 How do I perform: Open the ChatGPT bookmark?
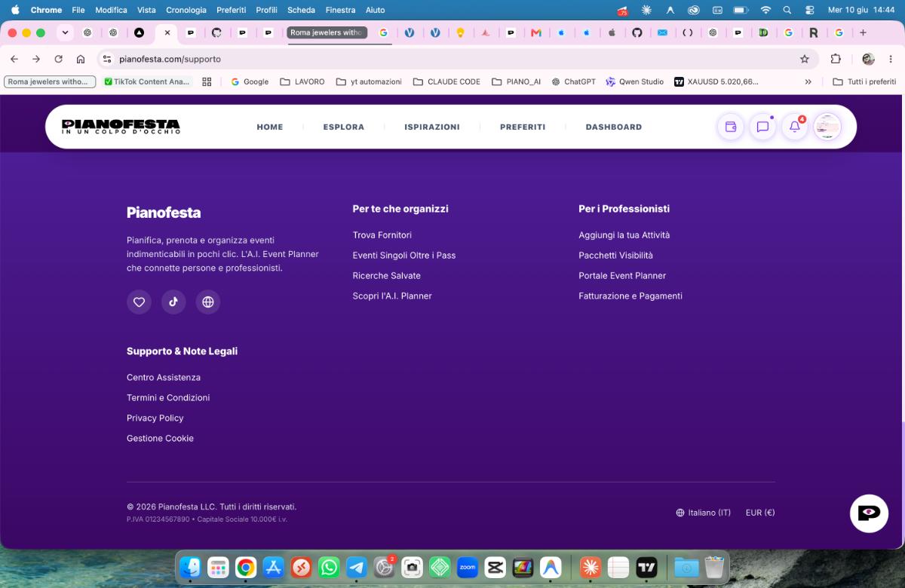tap(574, 81)
